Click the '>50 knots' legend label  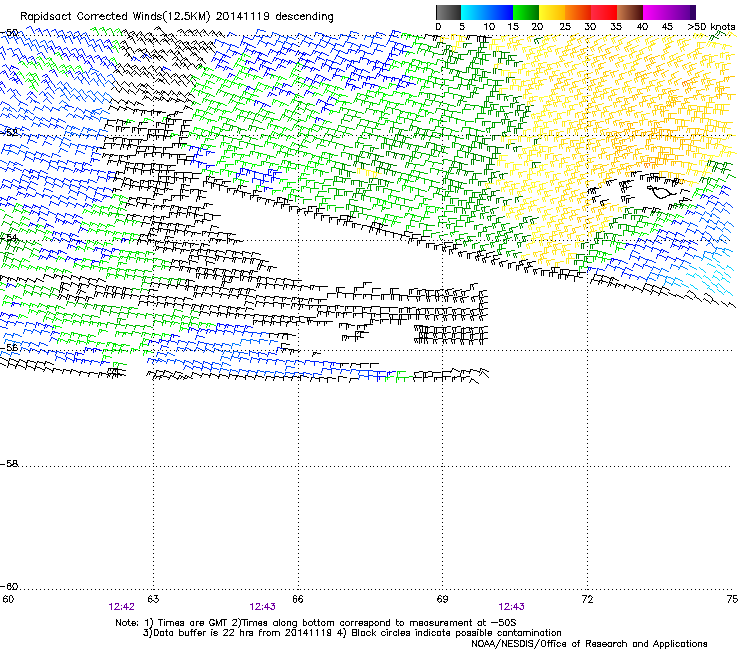pyautogui.click(x=711, y=27)
